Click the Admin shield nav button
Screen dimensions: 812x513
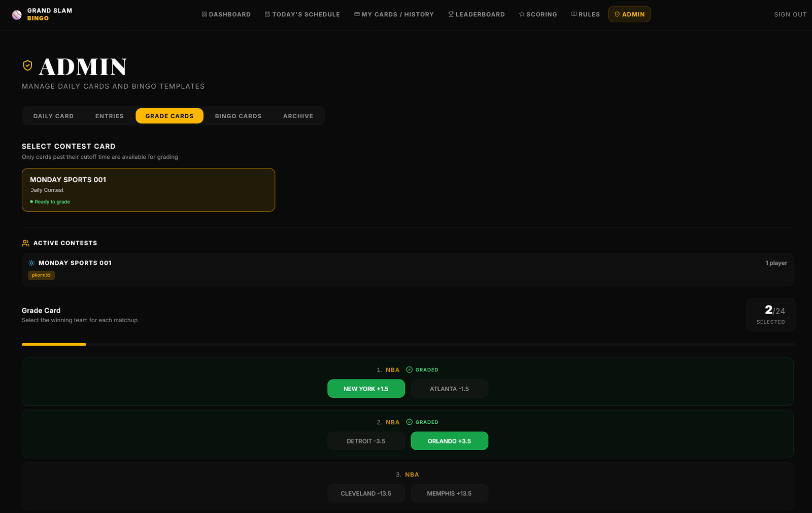click(x=629, y=15)
